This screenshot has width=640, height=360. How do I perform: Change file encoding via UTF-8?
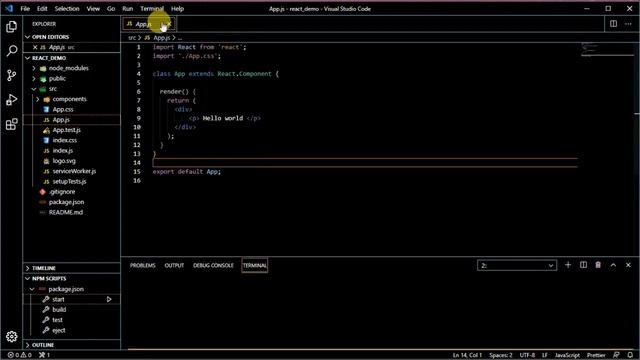click(527, 355)
